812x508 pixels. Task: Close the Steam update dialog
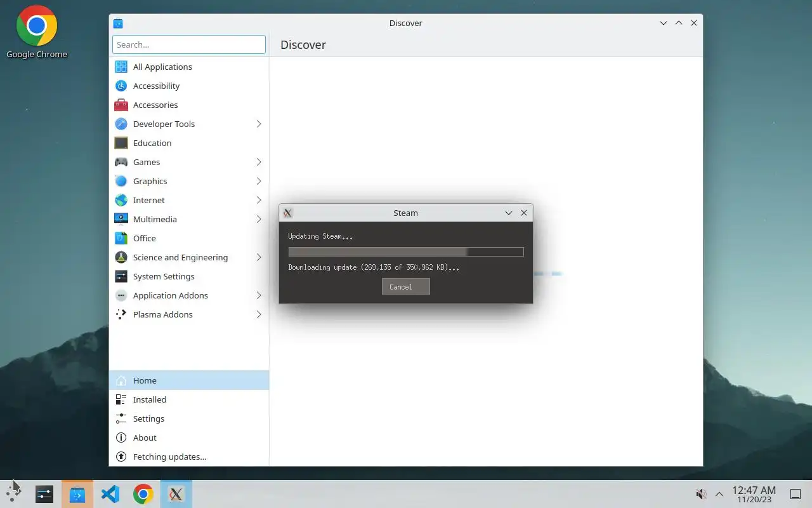click(x=524, y=213)
